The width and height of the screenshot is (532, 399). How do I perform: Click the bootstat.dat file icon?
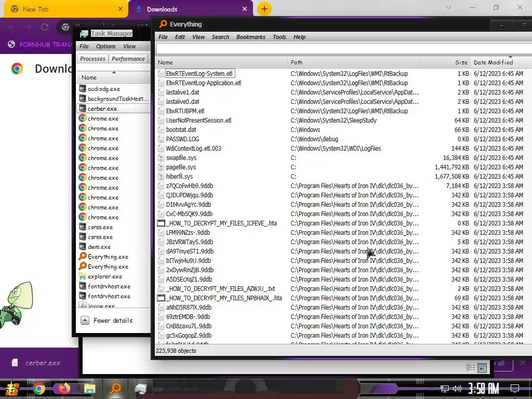(x=161, y=129)
